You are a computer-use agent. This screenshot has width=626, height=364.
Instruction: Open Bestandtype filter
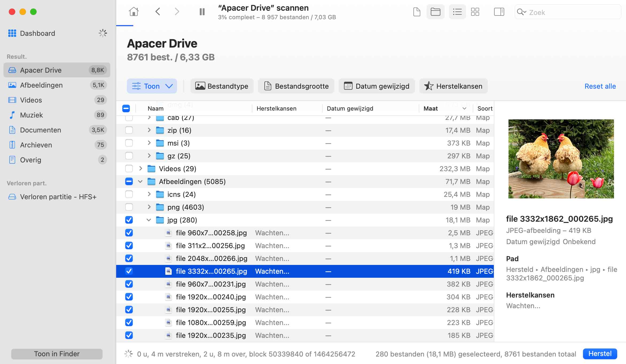coord(222,86)
